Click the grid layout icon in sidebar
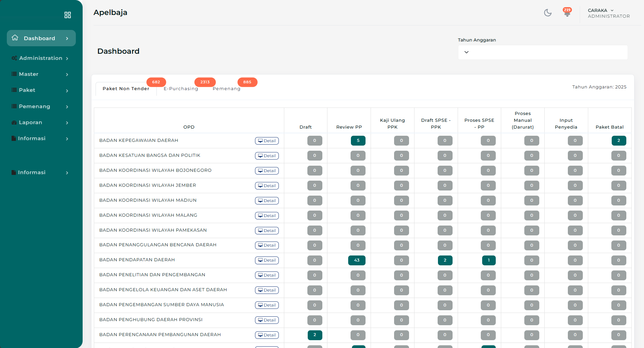 point(68,15)
